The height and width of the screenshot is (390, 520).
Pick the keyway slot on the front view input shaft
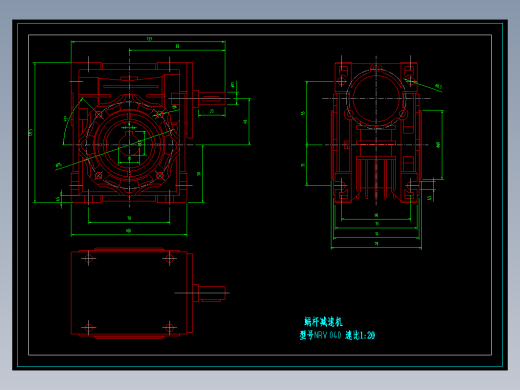[212, 99]
